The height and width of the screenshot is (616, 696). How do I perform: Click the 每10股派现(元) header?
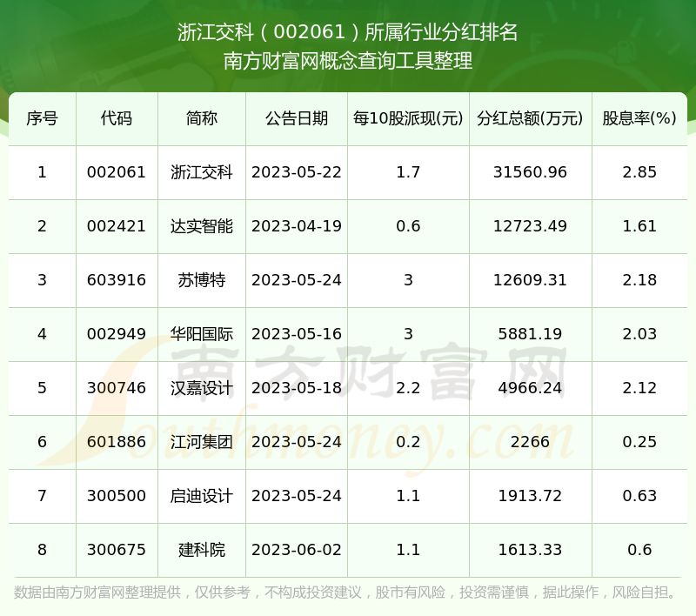click(408, 118)
